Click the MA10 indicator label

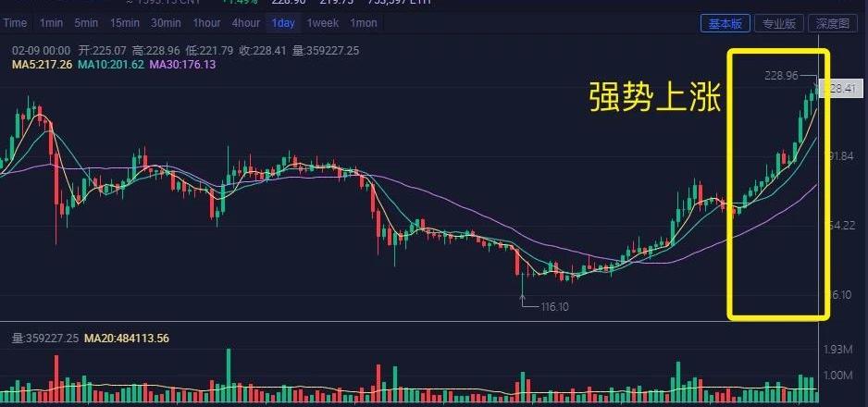tap(111, 65)
